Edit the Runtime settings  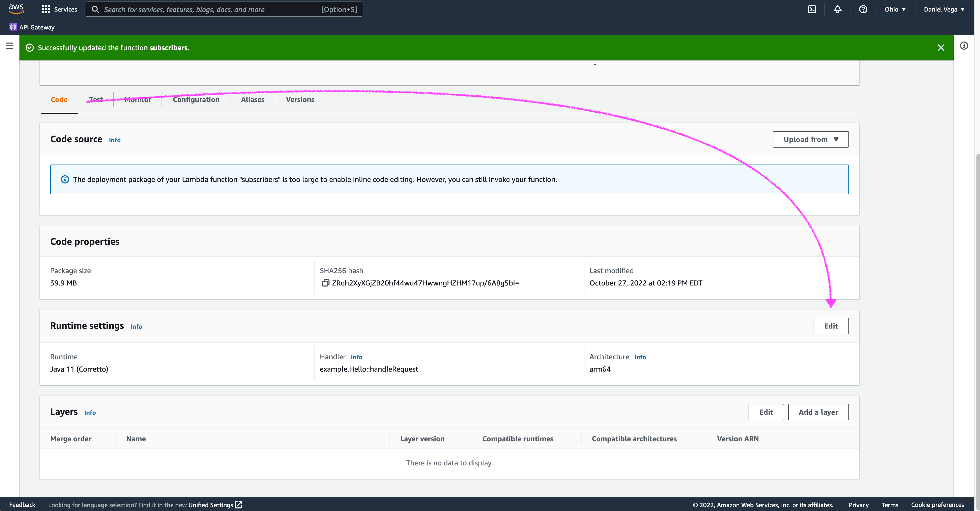coord(830,326)
